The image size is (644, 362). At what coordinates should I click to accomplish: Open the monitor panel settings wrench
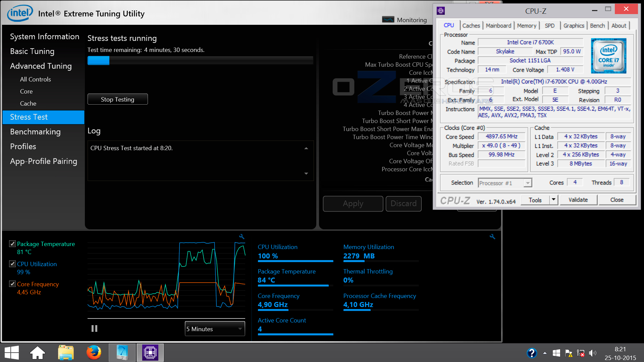[492, 237]
